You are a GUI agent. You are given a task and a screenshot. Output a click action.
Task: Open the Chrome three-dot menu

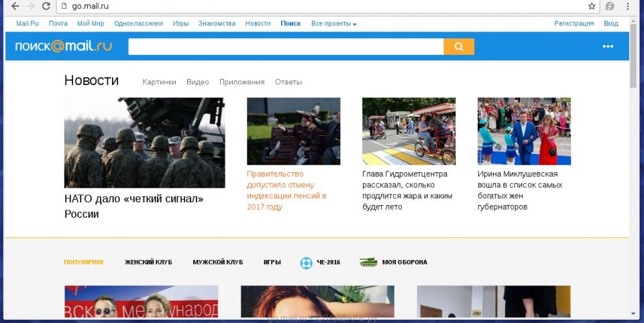click(628, 6)
